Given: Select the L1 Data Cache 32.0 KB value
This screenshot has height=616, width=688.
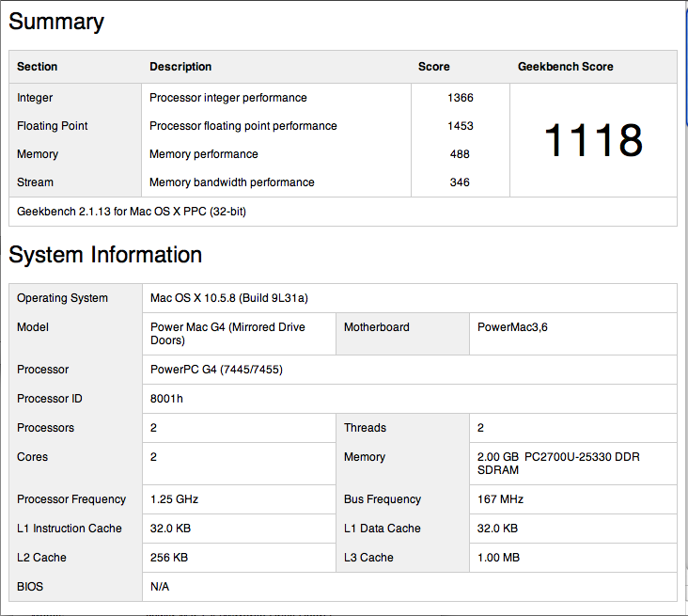Looking at the screenshot, I should [497, 529].
